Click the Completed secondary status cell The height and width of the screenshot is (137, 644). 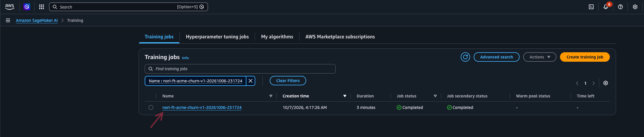tap(460, 107)
